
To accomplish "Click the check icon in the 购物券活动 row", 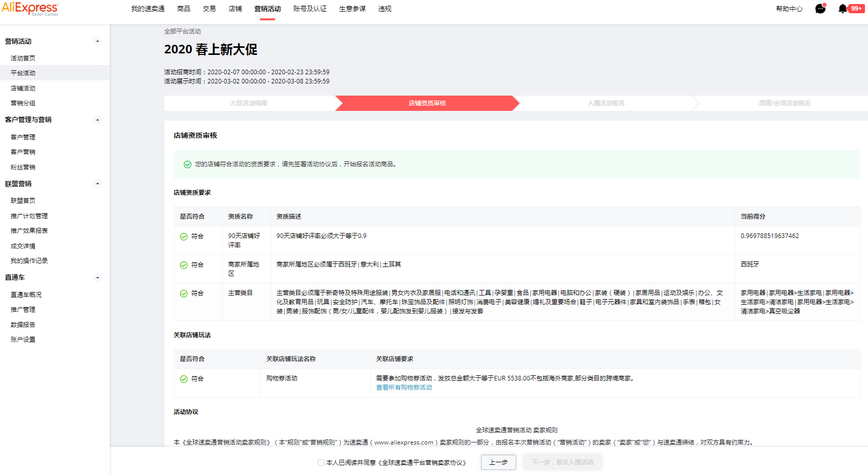I will pos(184,379).
